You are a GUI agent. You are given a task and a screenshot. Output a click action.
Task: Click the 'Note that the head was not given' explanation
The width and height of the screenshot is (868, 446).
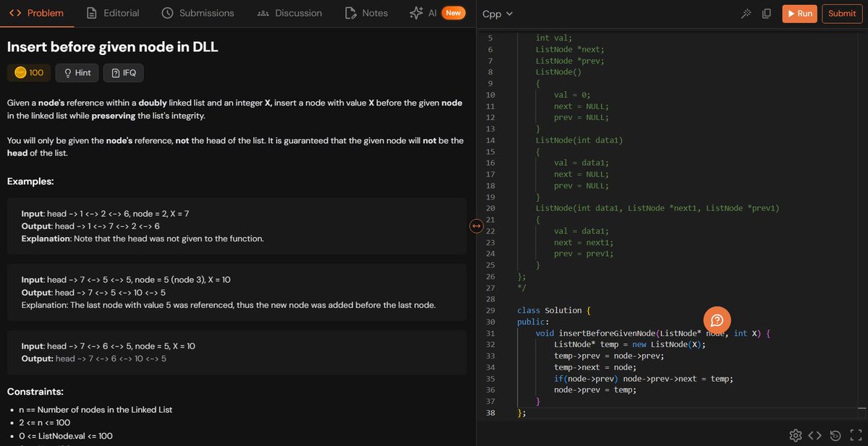coord(142,239)
